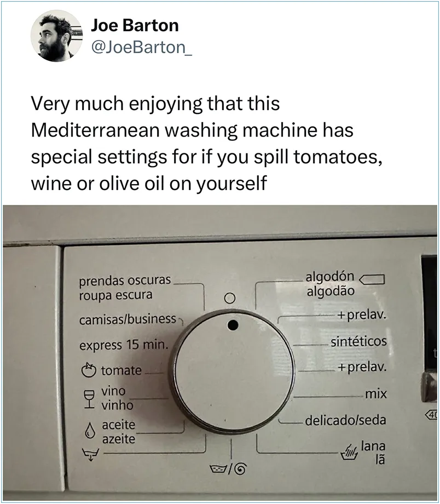Select the prendas oscuras program label
Image resolution: width=440 pixels, height=504 pixels.
tap(125, 280)
